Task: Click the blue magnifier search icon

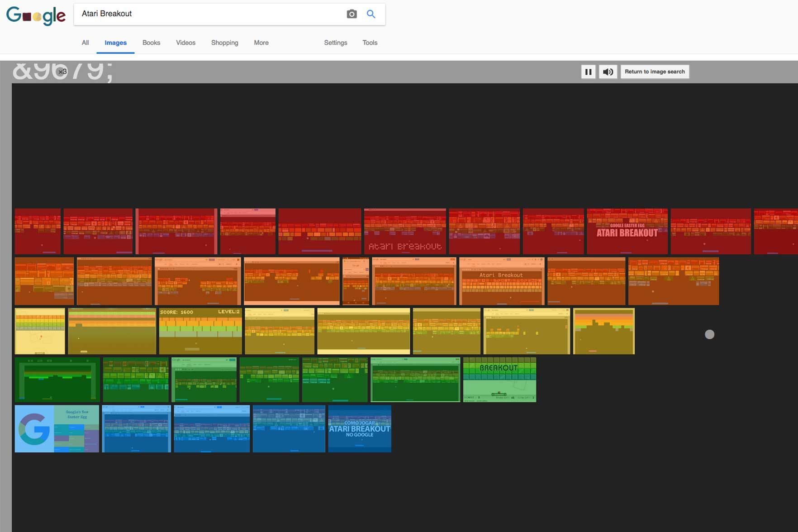Action: [371, 14]
